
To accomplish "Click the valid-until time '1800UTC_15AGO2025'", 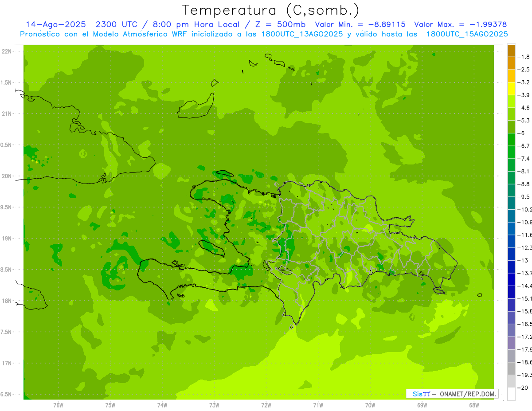I will pyautogui.click(x=467, y=34).
